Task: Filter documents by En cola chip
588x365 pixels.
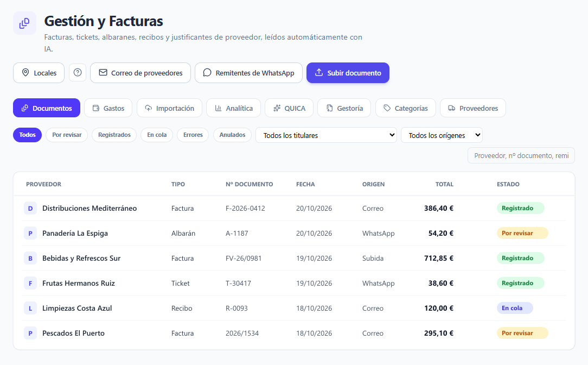Action: [157, 135]
